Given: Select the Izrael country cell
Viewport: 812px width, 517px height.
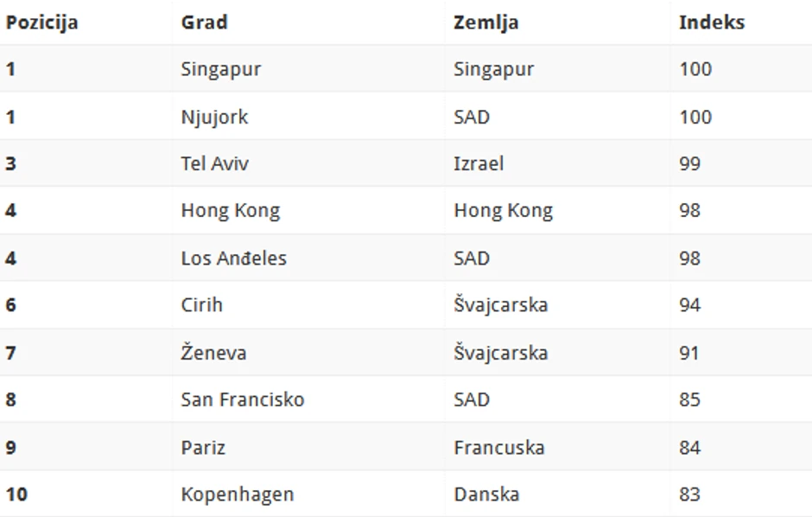Looking at the screenshot, I should 478,163.
